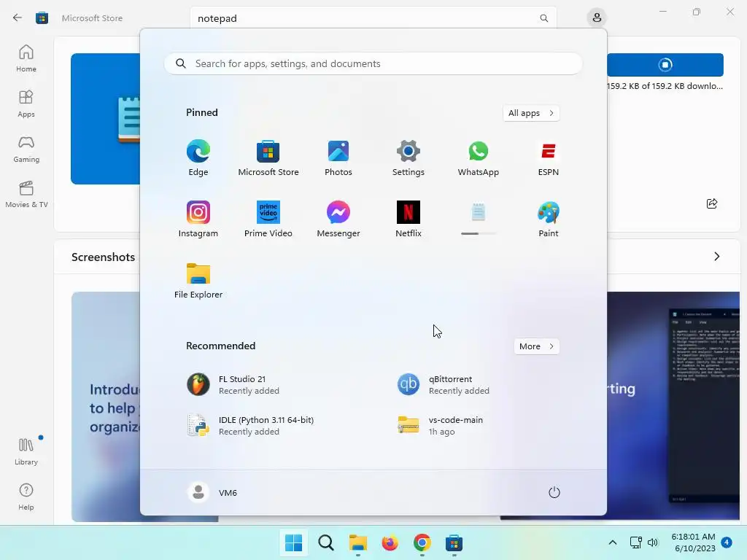Open the Instagram pinned app

pyautogui.click(x=198, y=219)
